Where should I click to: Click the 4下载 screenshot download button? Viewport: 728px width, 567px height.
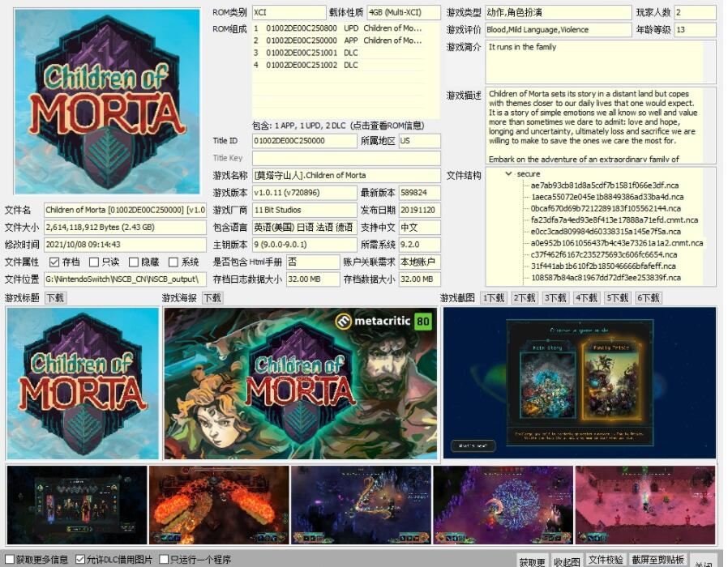(x=586, y=298)
